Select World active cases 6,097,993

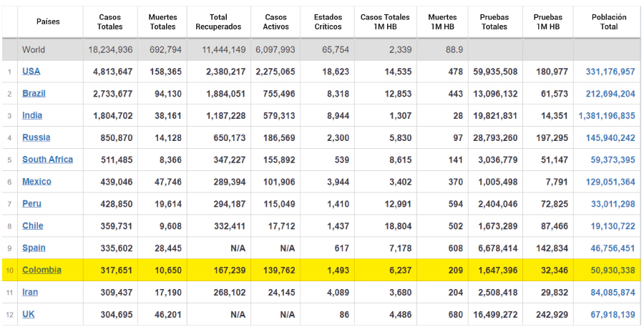click(275, 49)
